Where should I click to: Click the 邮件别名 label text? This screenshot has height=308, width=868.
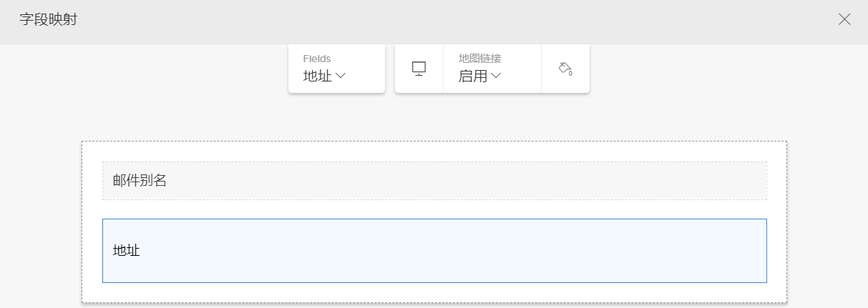[140, 181]
